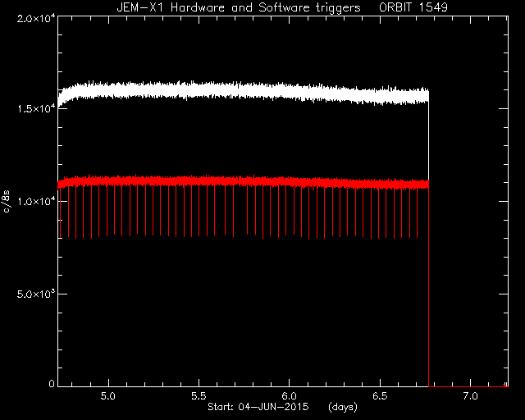Screen dimensions: 525x420
Task: Click the x-axis label 'Start: 04-JUN-2015'
Action: click(x=258, y=407)
